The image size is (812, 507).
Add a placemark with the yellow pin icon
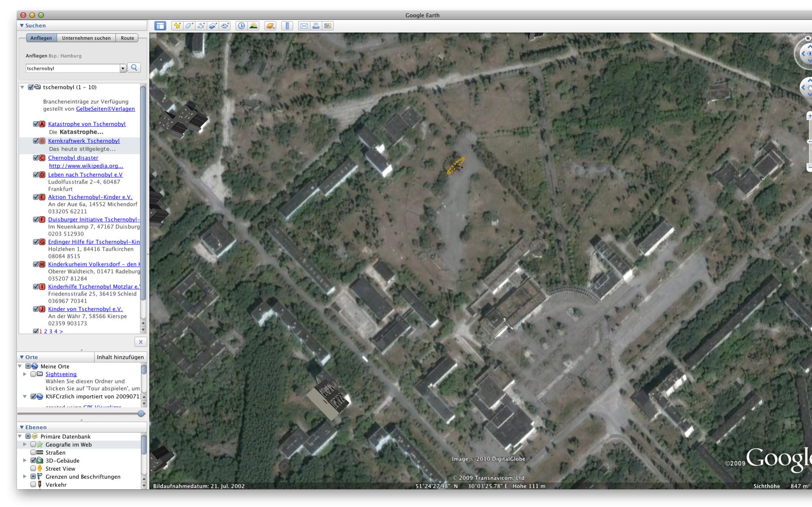pos(177,26)
